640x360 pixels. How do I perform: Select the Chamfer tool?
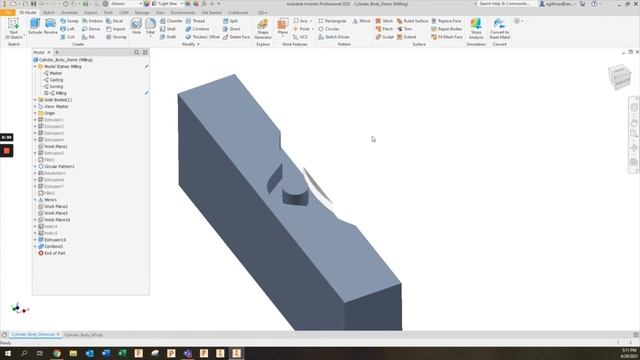(x=171, y=21)
